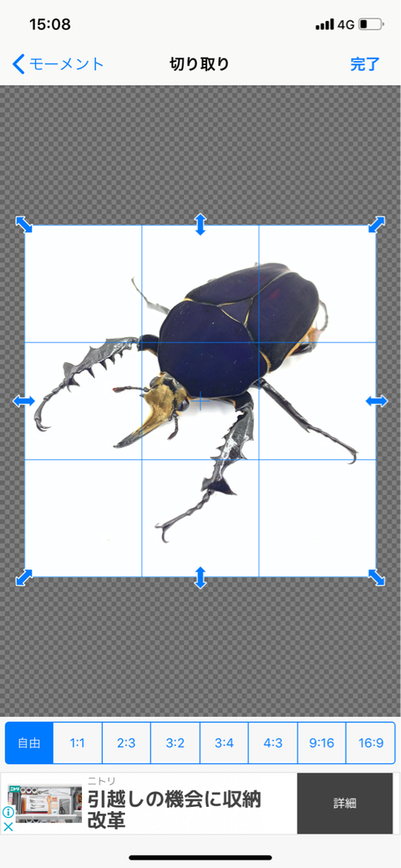The height and width of the screenshot is (868, 401).
Task: Open the 詳細 ad details button
Action: coord(344,804)
